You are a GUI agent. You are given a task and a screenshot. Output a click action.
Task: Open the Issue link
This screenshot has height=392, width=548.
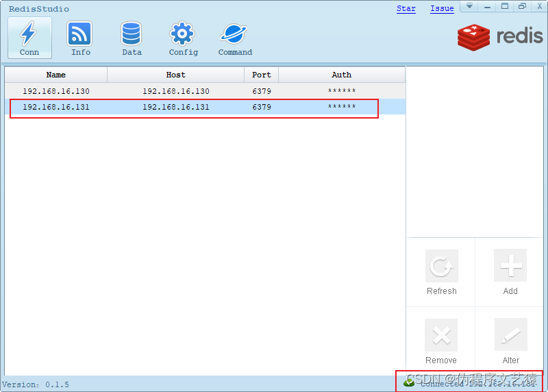pyautogui.click(x=442, y=8)
